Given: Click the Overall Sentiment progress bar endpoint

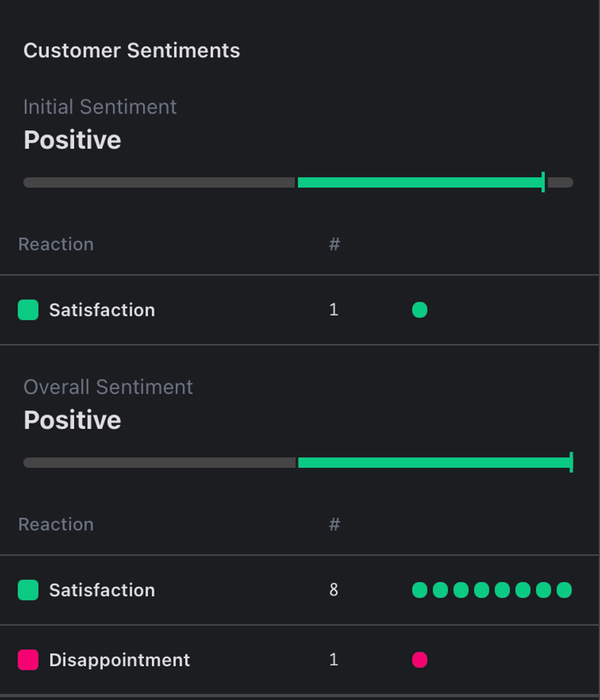Looking at the screenshot, I should pos(571,462).
